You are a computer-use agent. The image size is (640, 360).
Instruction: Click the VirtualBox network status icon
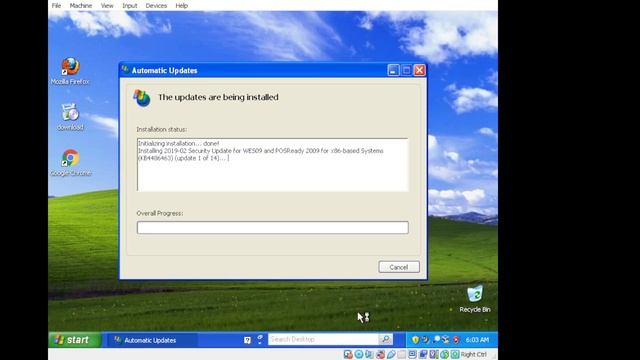pos(380,354)
